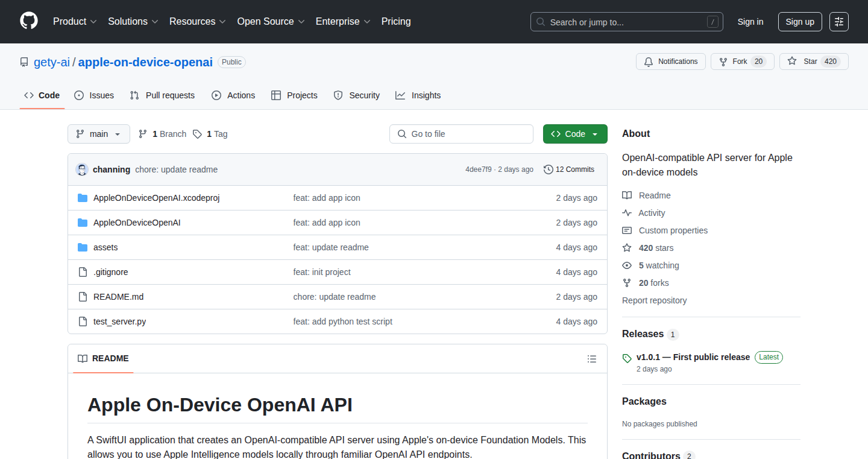Click the eye icon beside 5 watching

click(x=627, y=265)
